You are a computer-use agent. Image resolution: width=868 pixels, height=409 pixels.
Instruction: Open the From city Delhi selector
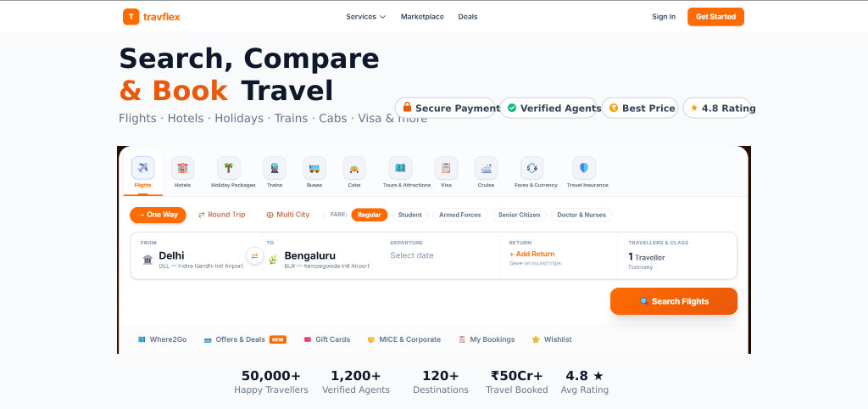click(192, 256)
